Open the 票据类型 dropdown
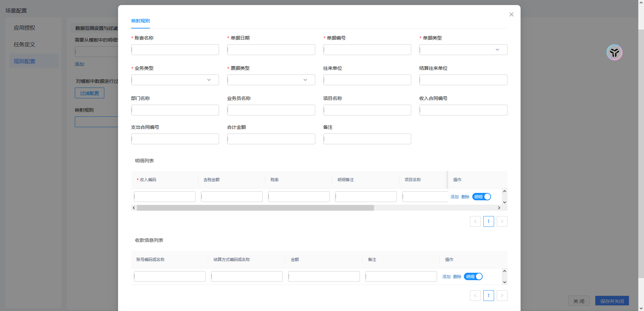This screenshot has width=644, height=311. (x=271, y=80)
